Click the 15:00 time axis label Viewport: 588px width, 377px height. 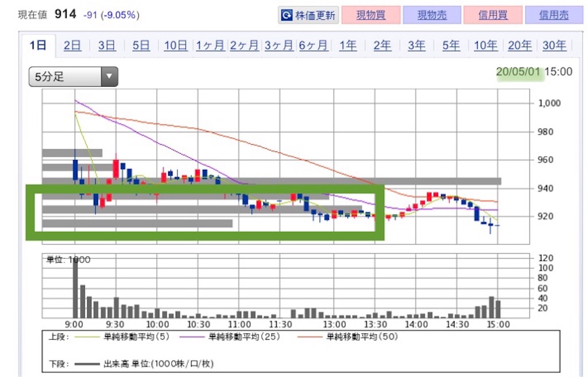pos(498,324)
